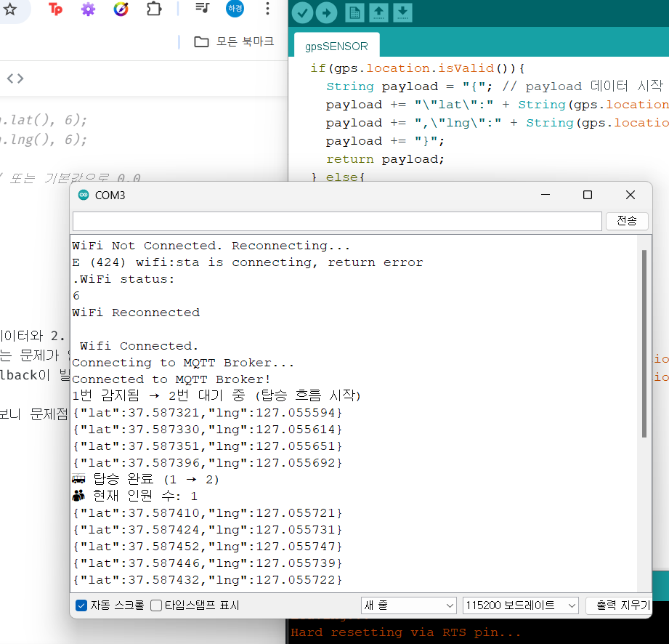
Task: Click 'return payload;' in the Arduino editor
Action: click(385, 159)
